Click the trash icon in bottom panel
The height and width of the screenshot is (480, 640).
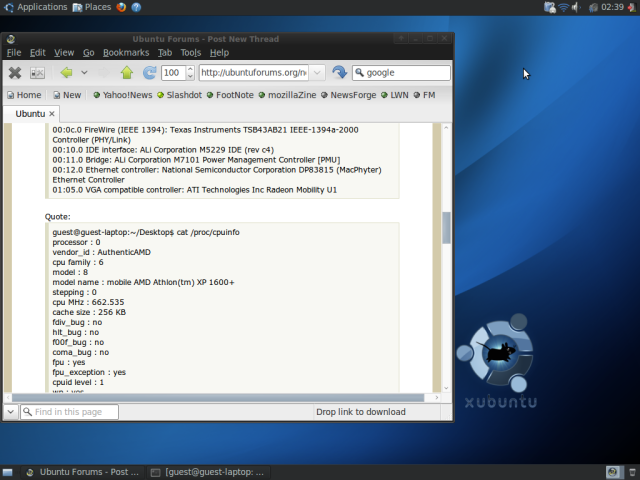(632, 472)
